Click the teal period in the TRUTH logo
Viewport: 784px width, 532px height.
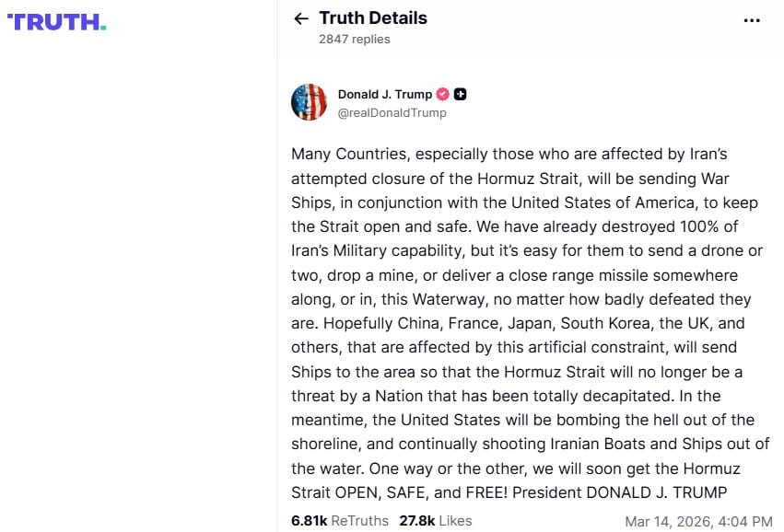tap(103, 27)
